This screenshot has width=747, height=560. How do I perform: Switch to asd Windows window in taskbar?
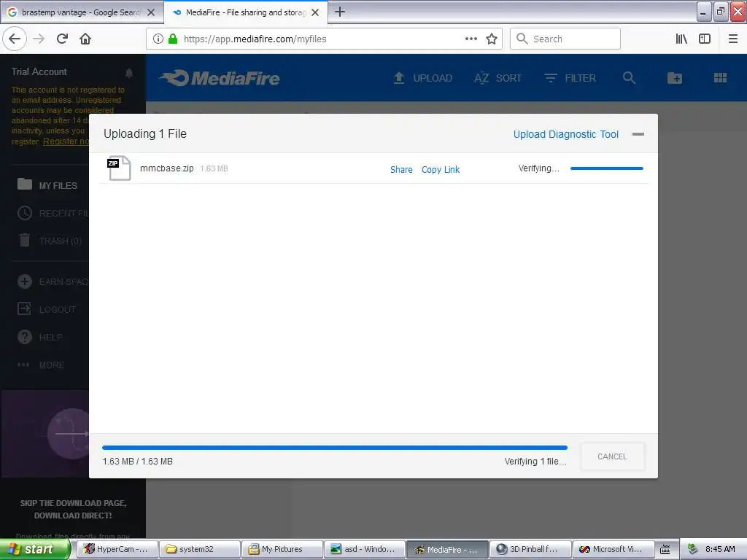(364, 549)
